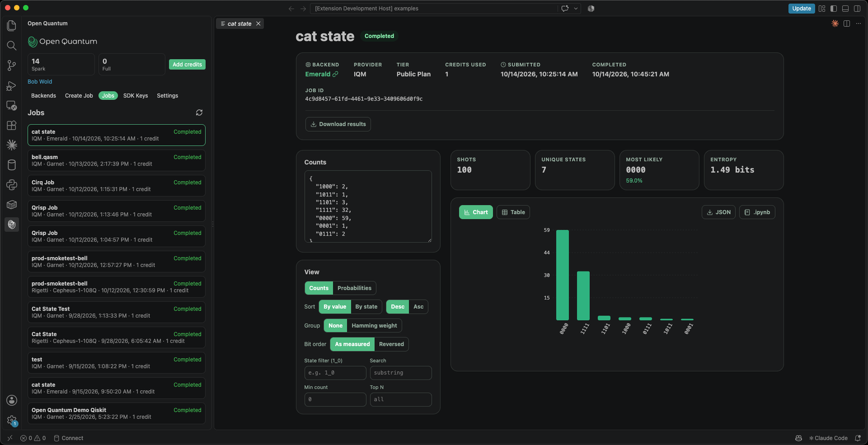
Task: Open the Manage gear icon
Action: pyautogui.click(x=11, y=420)
